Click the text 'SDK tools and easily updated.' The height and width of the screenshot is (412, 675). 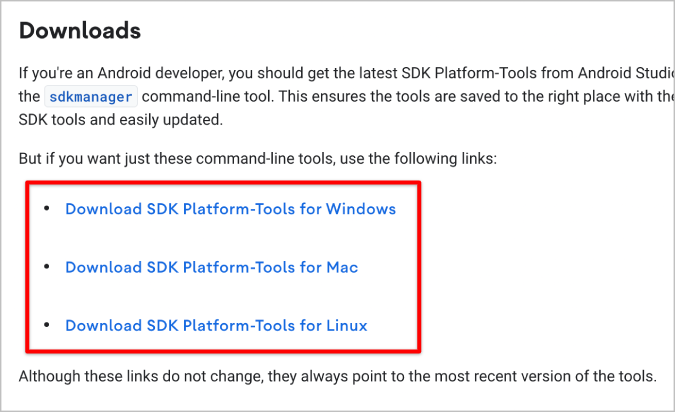121,120
